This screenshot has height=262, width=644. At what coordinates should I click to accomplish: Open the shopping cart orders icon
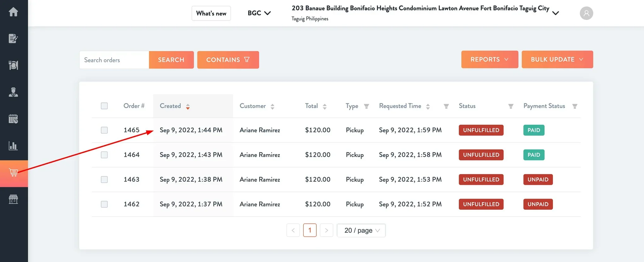coord(14,173)
